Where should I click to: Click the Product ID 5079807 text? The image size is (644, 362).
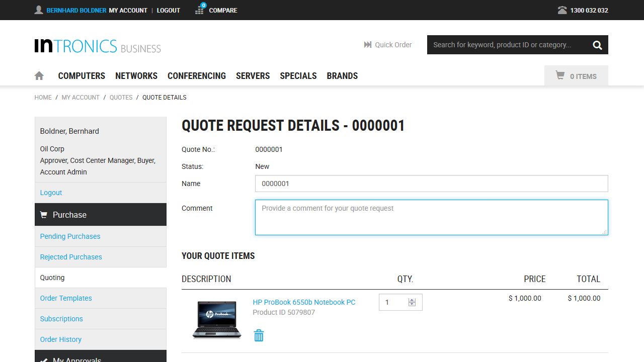tap(284, 312)
